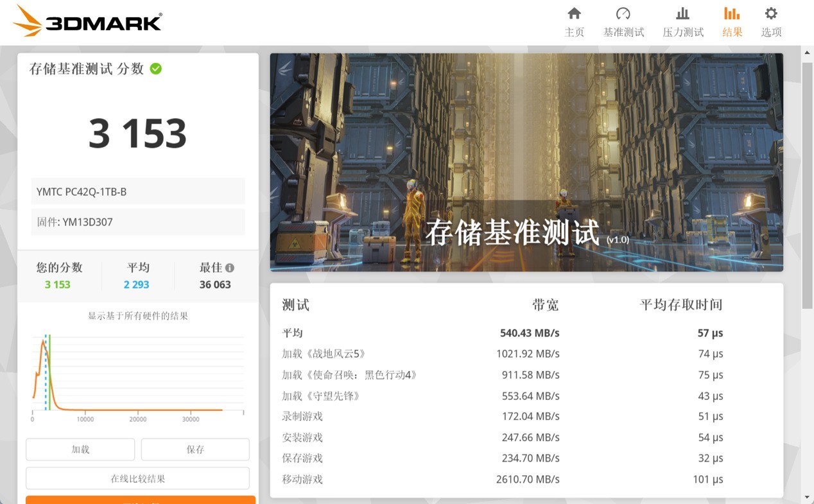Click the bandwidth value 1021.92 MB/s
The width and height of the screenshot is (814, 504).
[x=528, y=354]
